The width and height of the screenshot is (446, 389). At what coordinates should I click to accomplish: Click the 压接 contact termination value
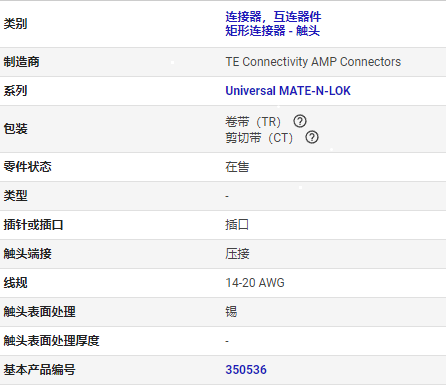click(237, 254)
